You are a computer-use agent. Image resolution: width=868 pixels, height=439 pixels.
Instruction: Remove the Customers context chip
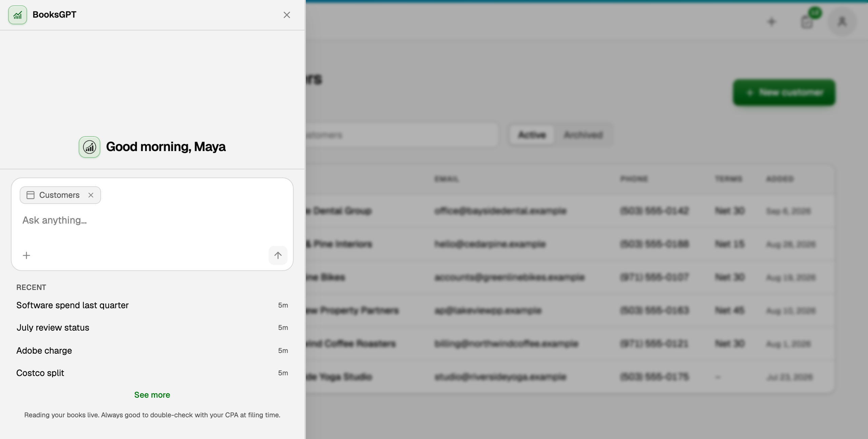point(91,195)
